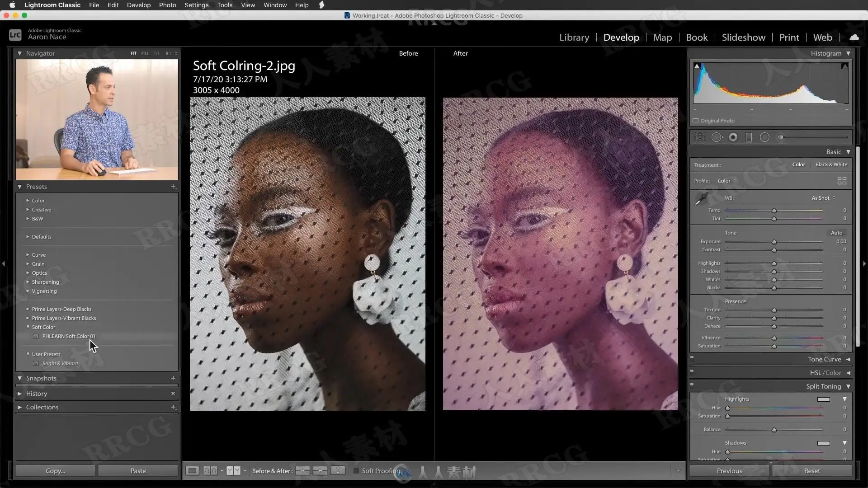
Task: Click the PHLEARN Soft Color 01 preset icon
Action: (x=36, y=336)
